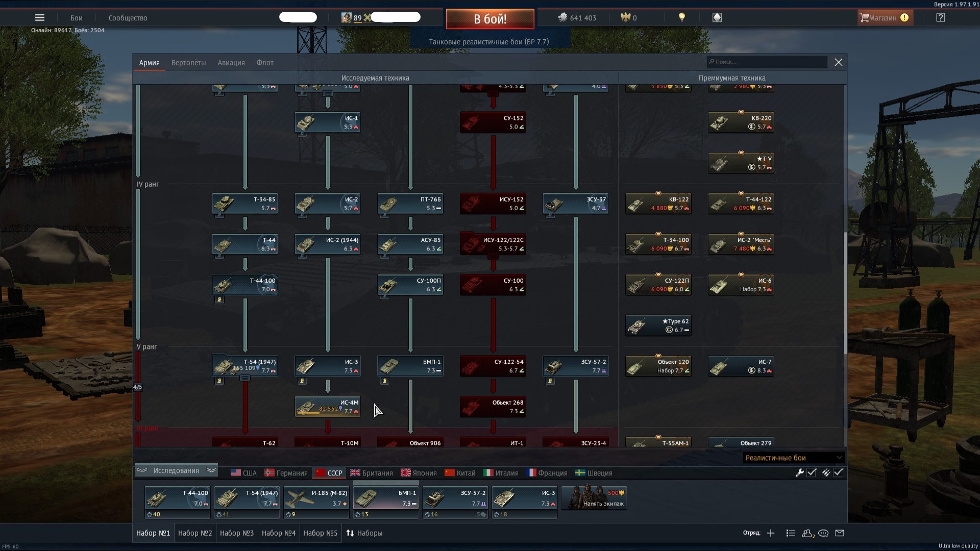
Task: Select СУ-122-54 locked vehicle
Action: (x=493, y=366)
